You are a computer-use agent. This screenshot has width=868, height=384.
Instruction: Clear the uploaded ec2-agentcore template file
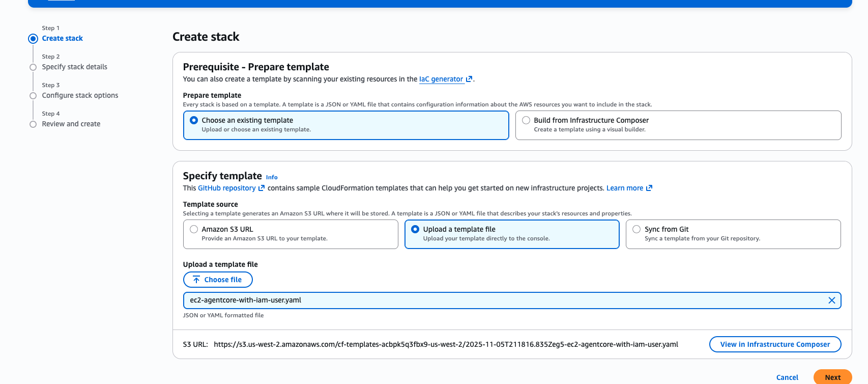(831, 300)
